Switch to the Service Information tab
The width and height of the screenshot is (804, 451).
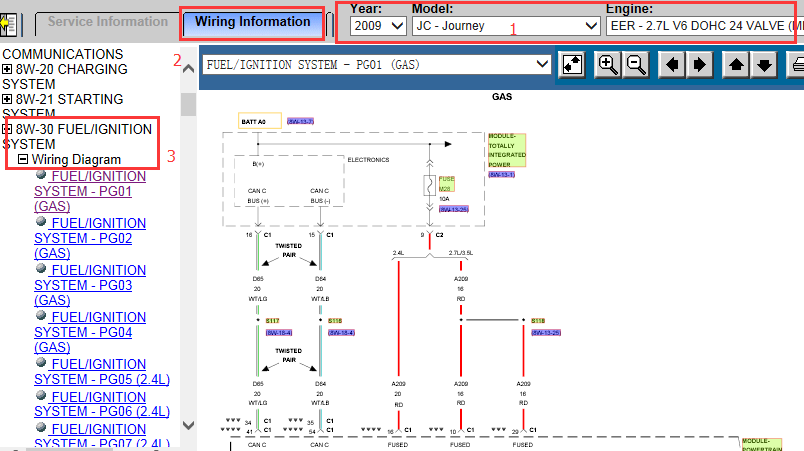[108, 22]
